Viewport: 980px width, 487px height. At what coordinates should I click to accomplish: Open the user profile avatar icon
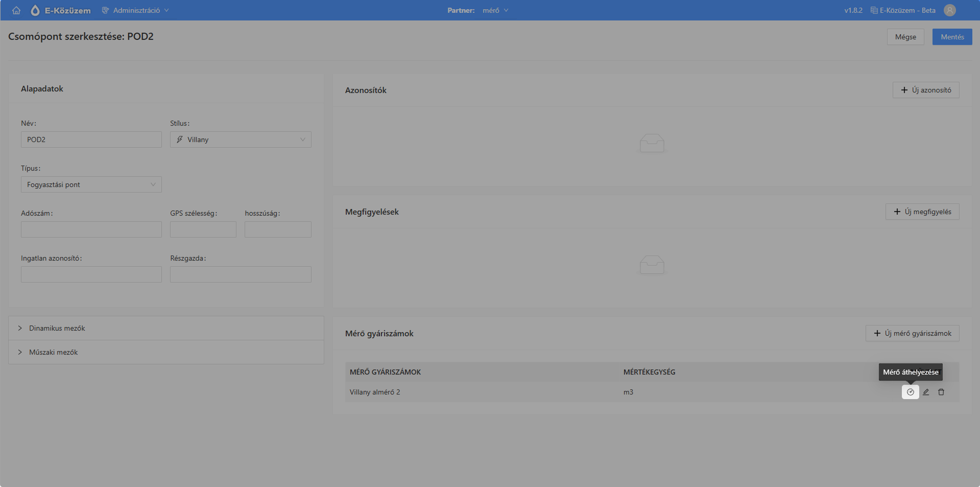pyautogui.click(x=949, y=10)
